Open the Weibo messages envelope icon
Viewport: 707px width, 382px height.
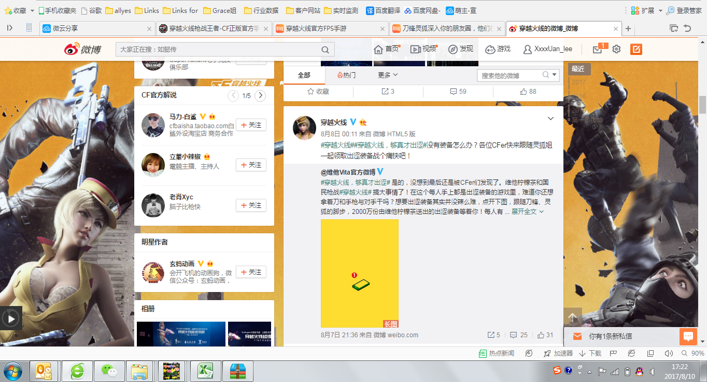pos(597,49)
